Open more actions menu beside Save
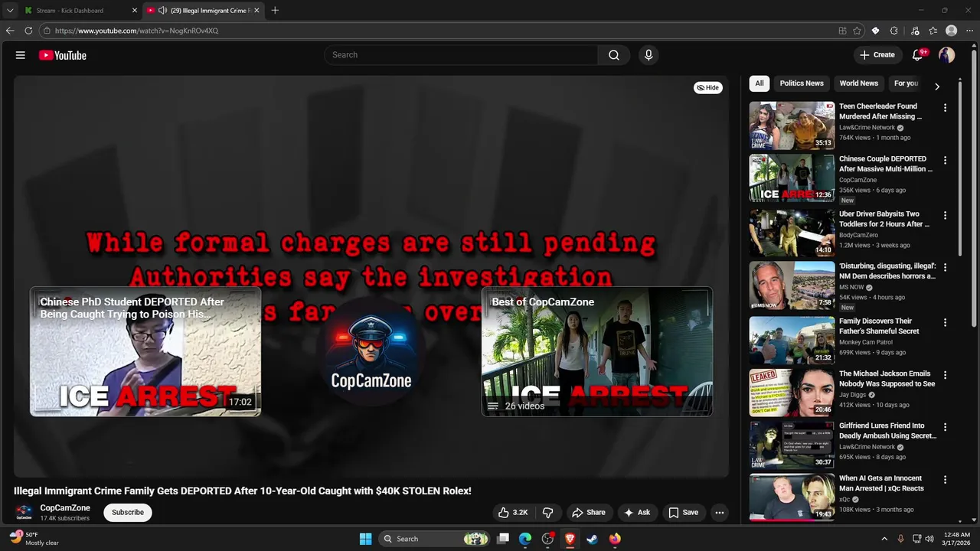980x551 pixels. [719, 513]
